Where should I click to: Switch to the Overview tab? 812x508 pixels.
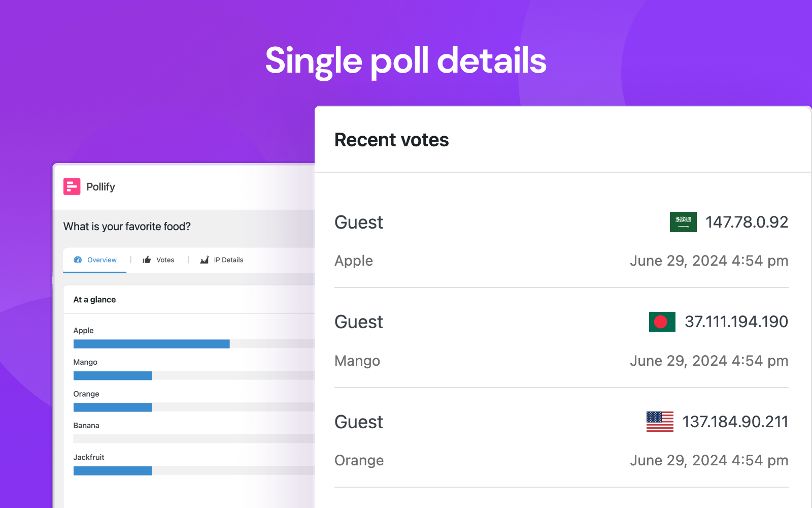[101, 260]
